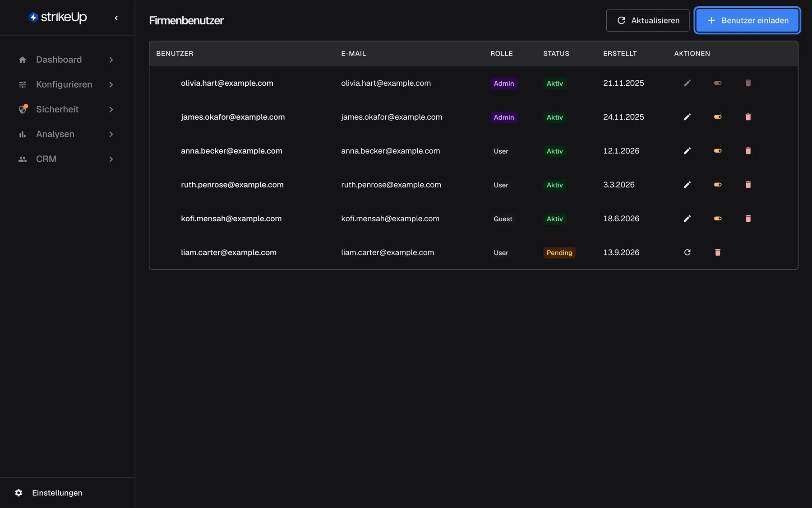Delete the pending liam.carter@example.com invite
Image resolution: width=812 pixels, height=508 pixels.
click(718, 252)
